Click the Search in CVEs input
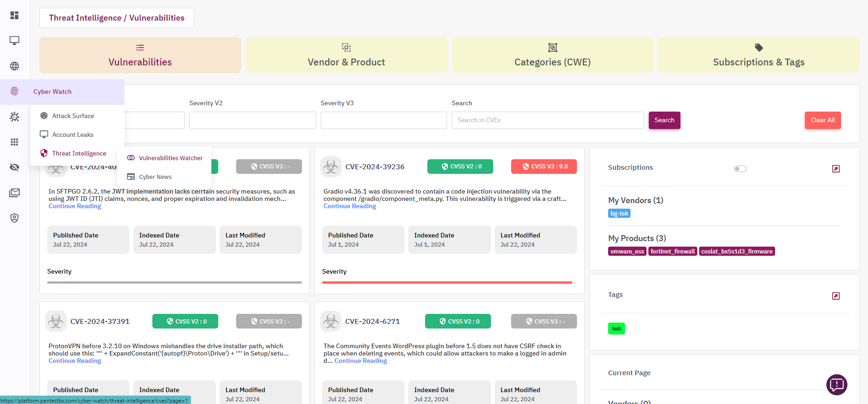The height and width of the screenshot is (404, 868). coord(548,120)
